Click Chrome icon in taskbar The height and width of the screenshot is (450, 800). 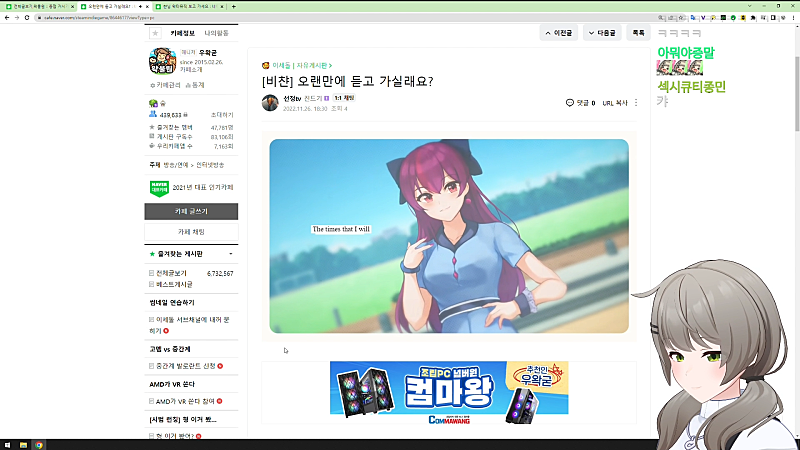tap(39, 445)
